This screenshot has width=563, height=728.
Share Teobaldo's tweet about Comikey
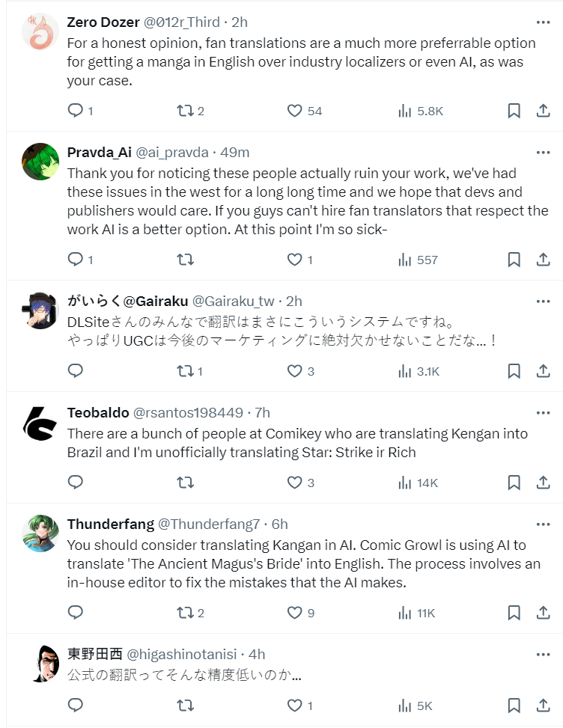point(544,483)
